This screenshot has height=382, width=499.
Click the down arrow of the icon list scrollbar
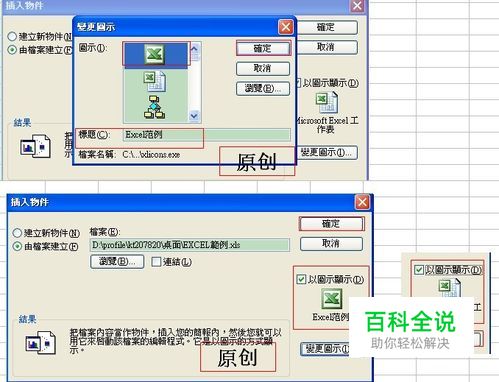[194, 116]
